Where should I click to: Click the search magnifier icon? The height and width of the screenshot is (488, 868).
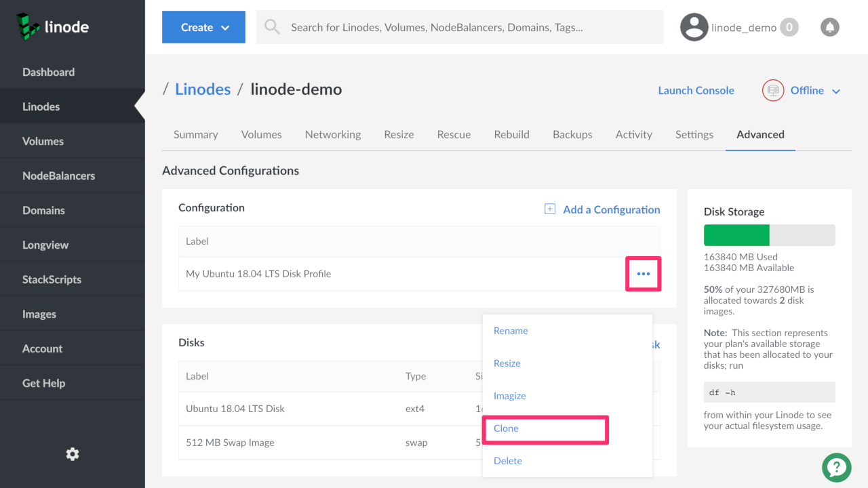[x=272, y=27]
